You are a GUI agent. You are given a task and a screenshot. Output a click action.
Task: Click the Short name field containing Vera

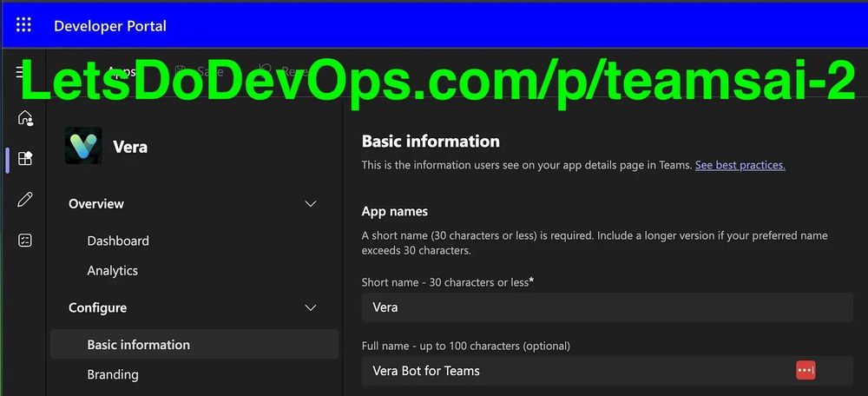tap(608, 307)
